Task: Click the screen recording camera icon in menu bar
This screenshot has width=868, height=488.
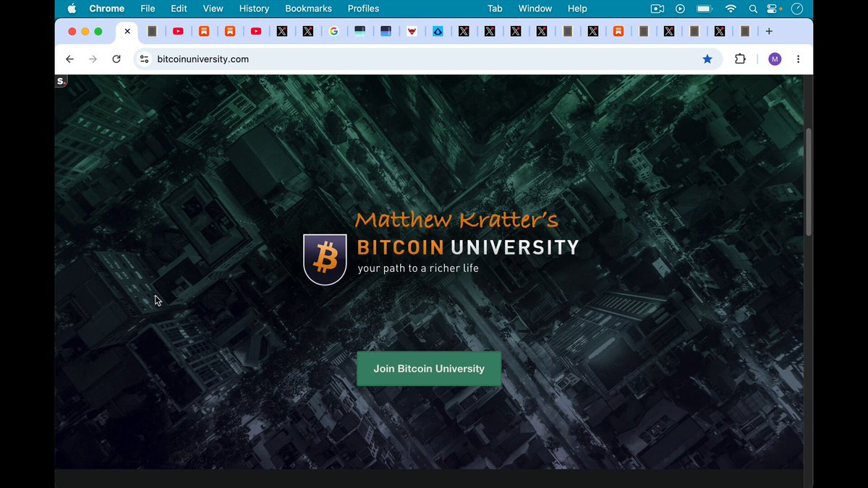Action: click(658, 9)
